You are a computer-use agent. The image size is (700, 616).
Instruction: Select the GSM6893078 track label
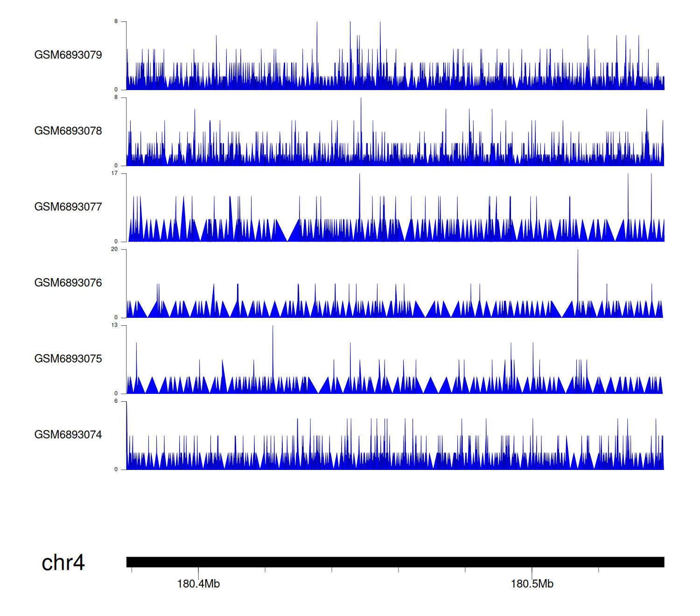tap(68, 131)
